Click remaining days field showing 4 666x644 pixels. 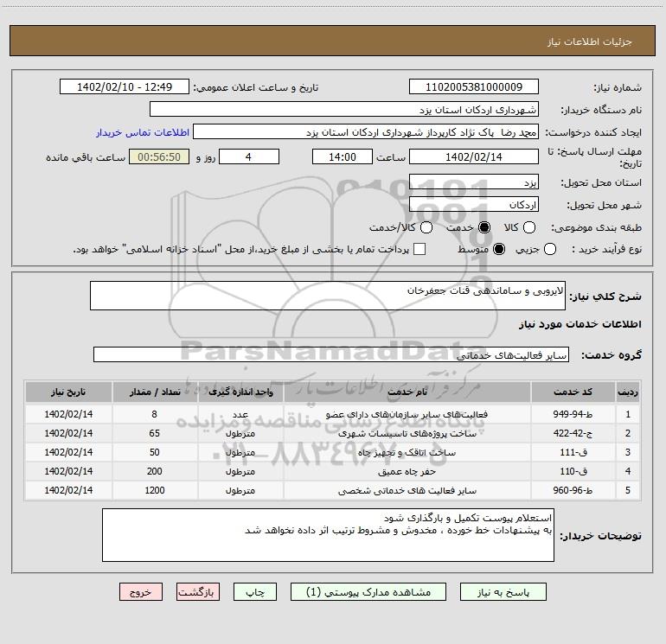click(249, 156)
